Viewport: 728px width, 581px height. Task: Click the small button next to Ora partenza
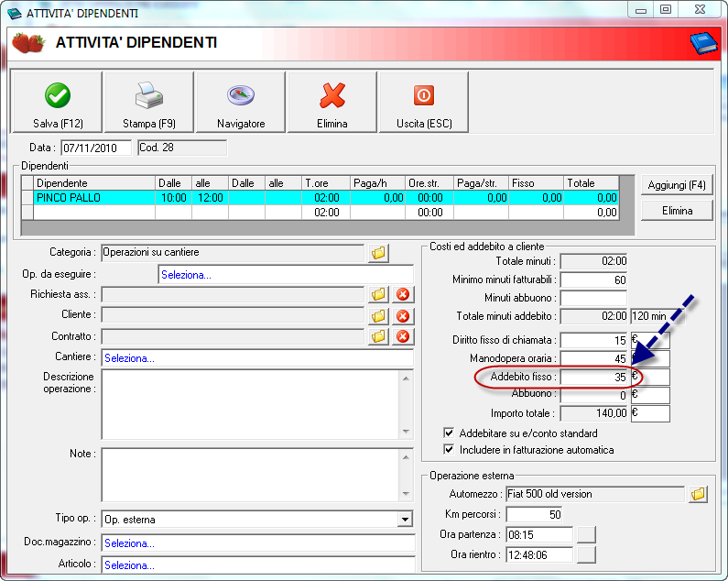(586, 534)
